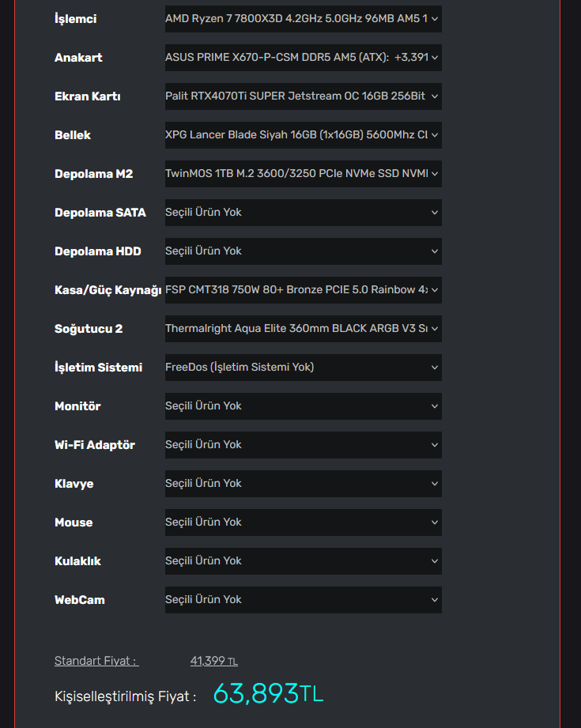This screenshot has width=581, height=728.
Task: Select a product for Depolama SATA
Action: (x=303, y=213)
